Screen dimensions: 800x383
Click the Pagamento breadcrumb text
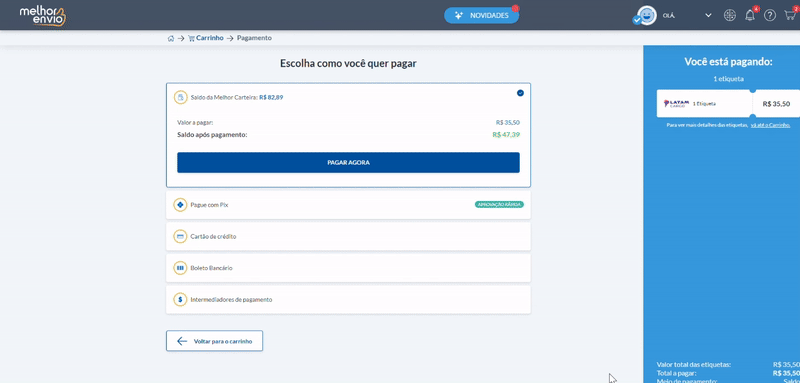point(254,38)
